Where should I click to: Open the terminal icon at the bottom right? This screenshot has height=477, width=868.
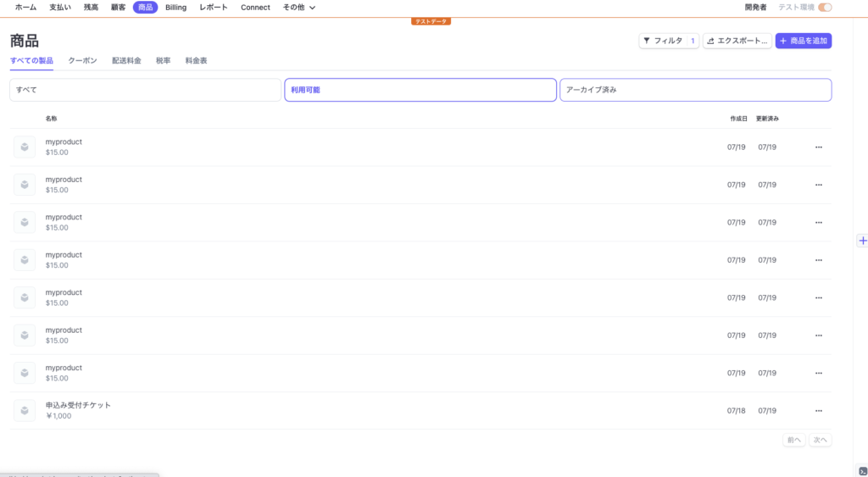(862, 471)
